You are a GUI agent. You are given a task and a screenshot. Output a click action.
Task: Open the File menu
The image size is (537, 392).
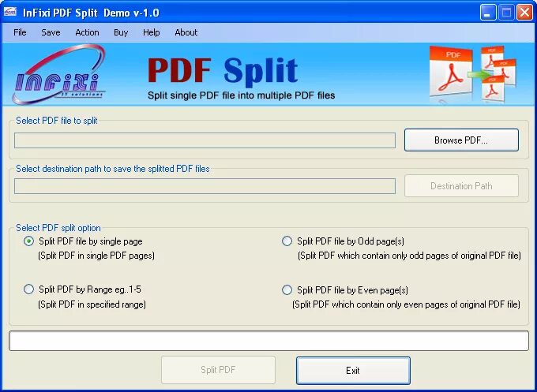[x=20, y=32]
